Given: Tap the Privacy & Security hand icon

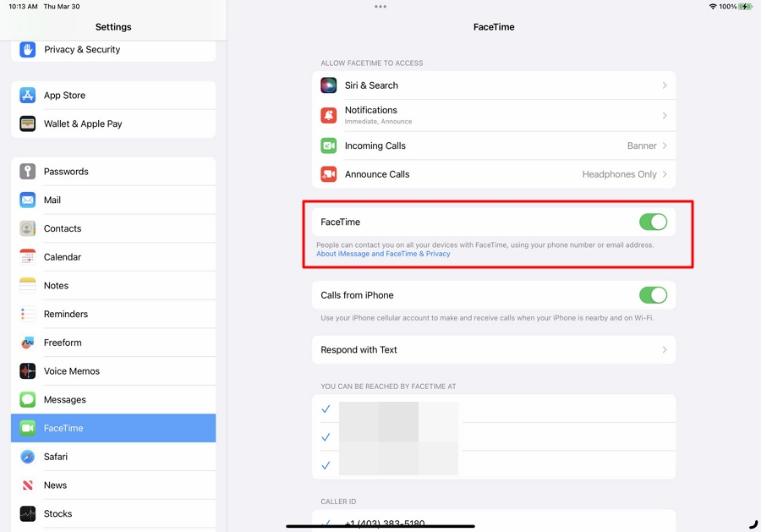Looking at the screenshot, I should coord(28,50).
